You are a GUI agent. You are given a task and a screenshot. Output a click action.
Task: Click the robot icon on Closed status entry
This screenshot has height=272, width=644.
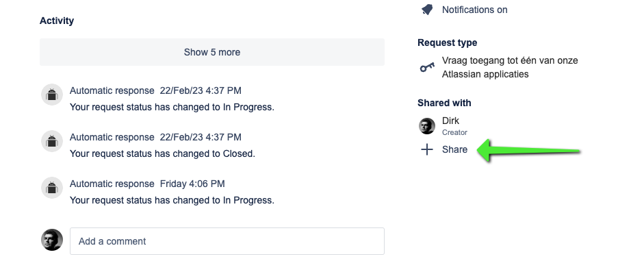[52, 141]
